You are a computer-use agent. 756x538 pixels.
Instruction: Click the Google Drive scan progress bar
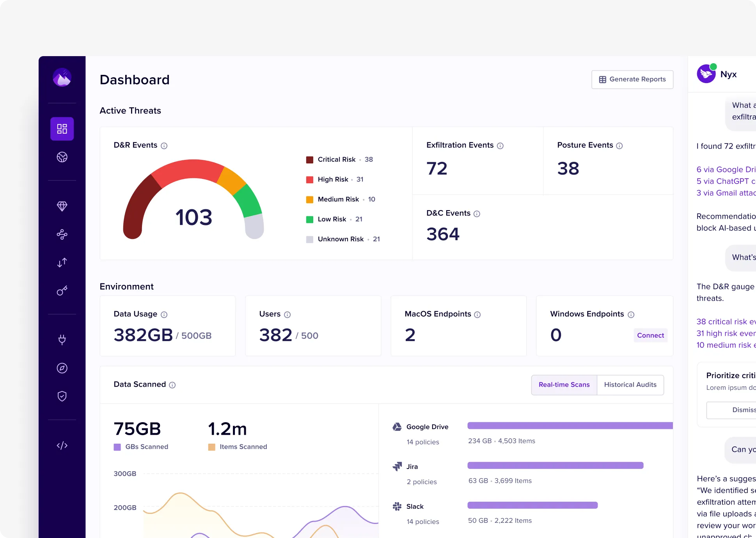tap(570, 425)
